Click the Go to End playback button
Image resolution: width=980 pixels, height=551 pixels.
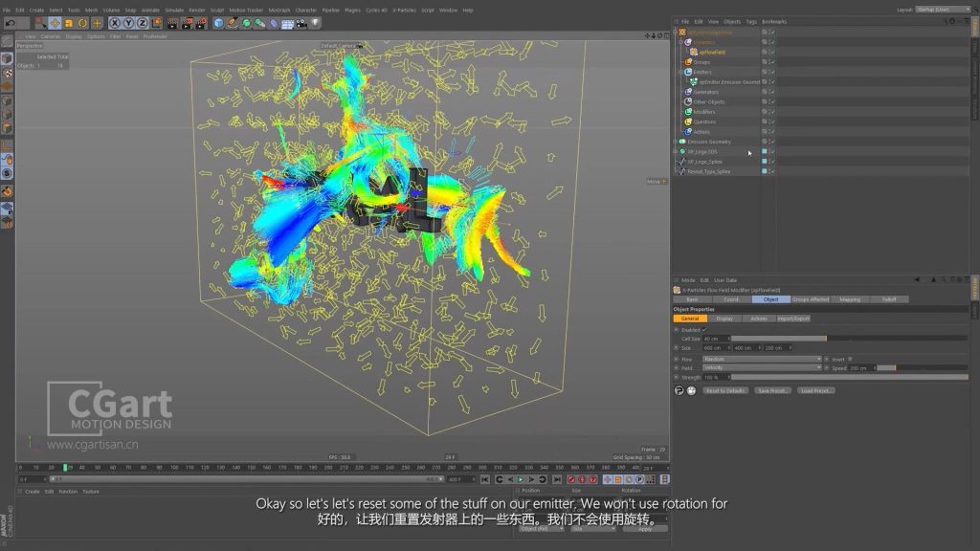click(x=556, y=479)
